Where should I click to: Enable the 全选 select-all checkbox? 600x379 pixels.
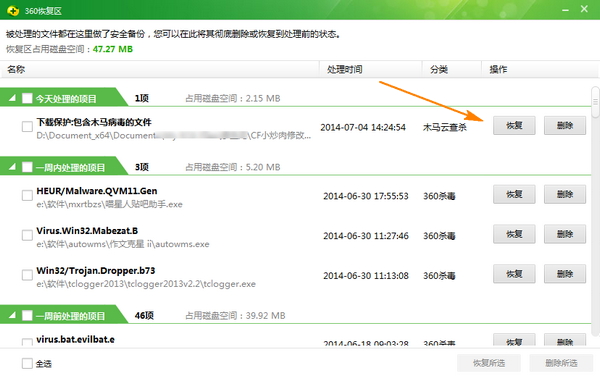27,363
